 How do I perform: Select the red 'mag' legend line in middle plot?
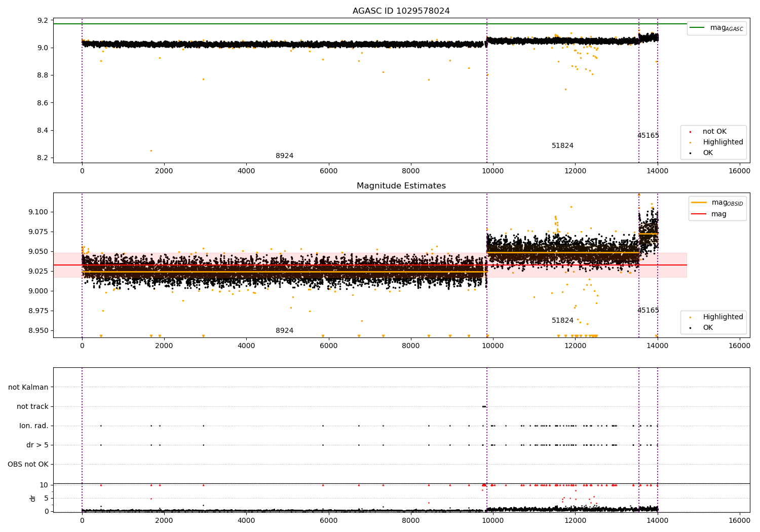click(699, 214)
